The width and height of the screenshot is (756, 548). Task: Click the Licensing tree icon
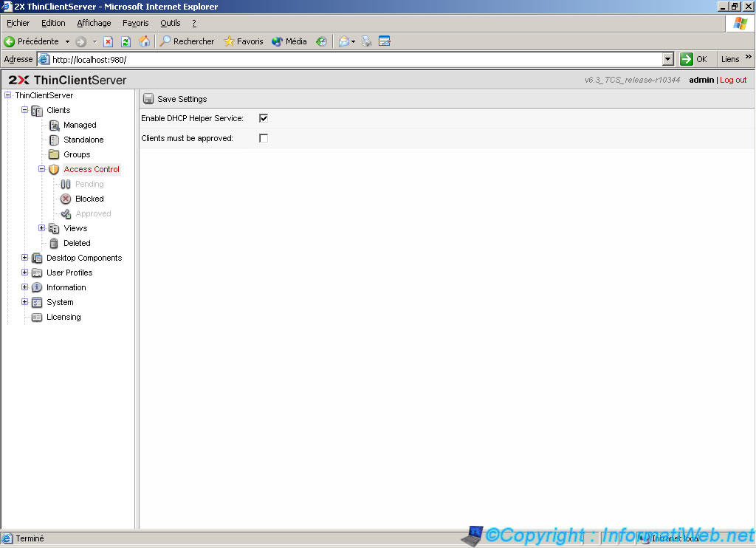tap(37, 318)
